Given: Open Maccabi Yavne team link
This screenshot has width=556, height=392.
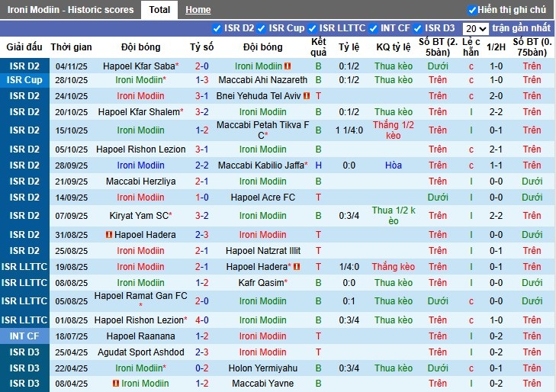Looking at the screenshot, I should pyautogui.click(x=263, y=383).
